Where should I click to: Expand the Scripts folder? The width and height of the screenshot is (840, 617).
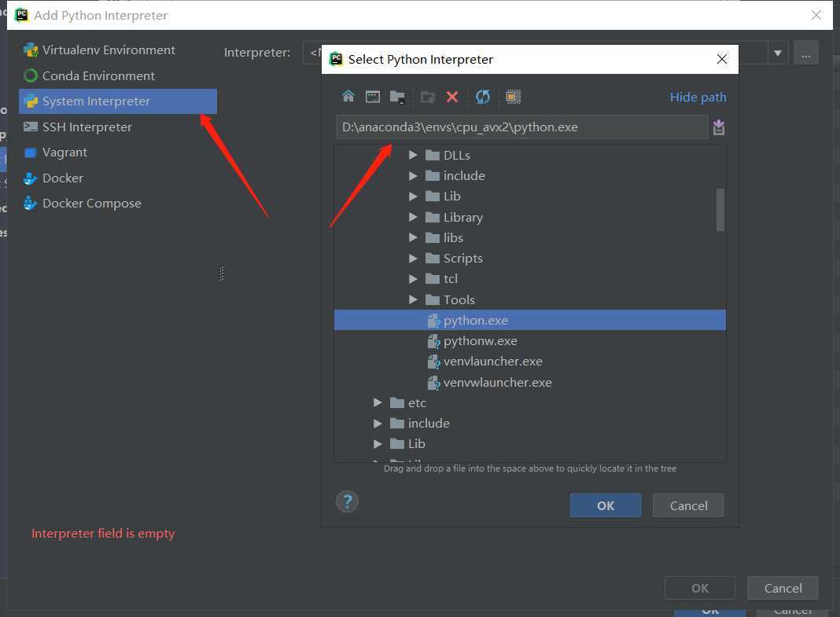[413, 258]
